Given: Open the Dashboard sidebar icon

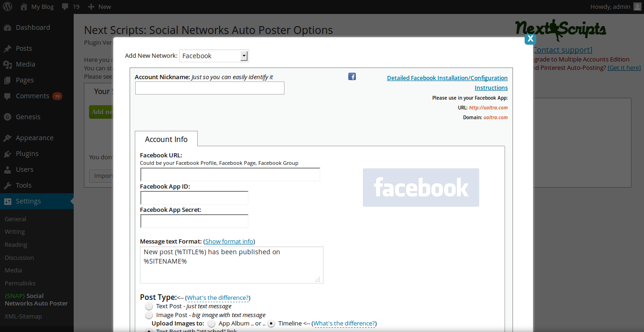Looking at the screenshot, I should pyautogui.click(x=7, y=27).
